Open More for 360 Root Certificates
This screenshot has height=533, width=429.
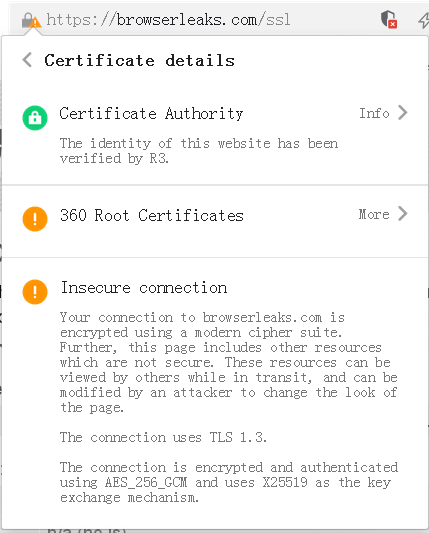pos(374,214)
